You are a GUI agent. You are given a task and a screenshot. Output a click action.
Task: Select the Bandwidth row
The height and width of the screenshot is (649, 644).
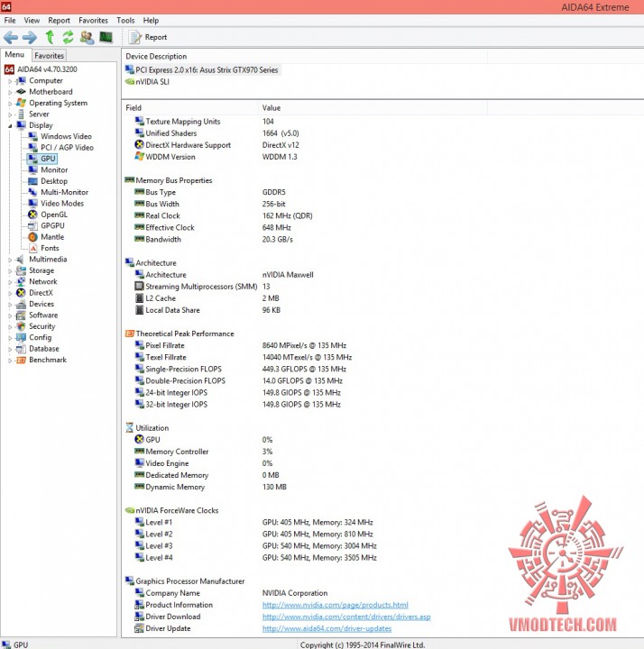[214, 239]
